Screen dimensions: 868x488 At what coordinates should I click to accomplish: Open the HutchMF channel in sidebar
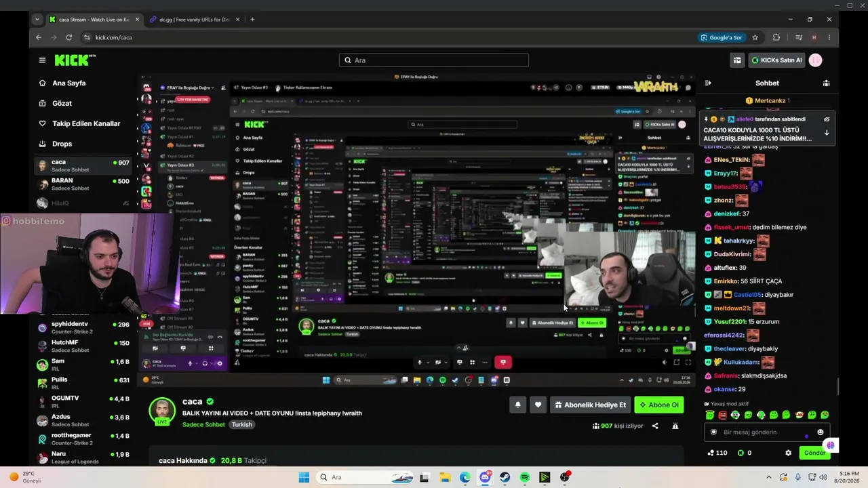pos(83,346)
